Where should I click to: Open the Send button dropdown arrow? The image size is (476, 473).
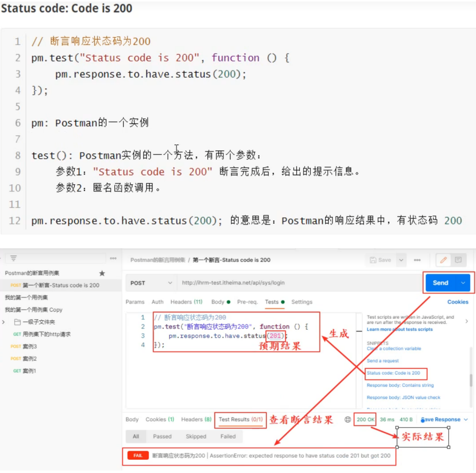(463, 283)
